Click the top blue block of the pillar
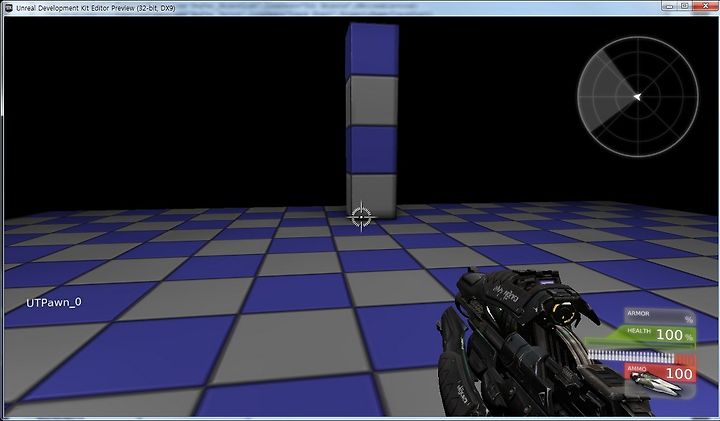 (x=371, y=50)
